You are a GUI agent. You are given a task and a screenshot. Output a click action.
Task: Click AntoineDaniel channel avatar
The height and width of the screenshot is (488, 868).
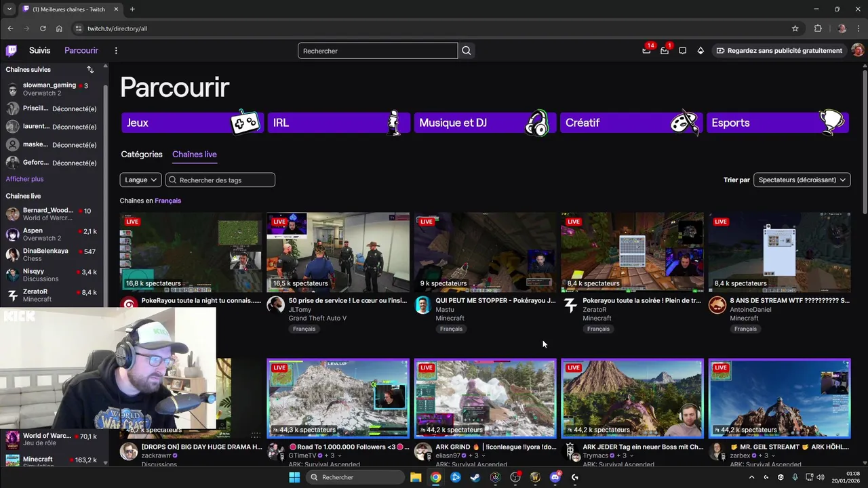click(x=717, y=304)
